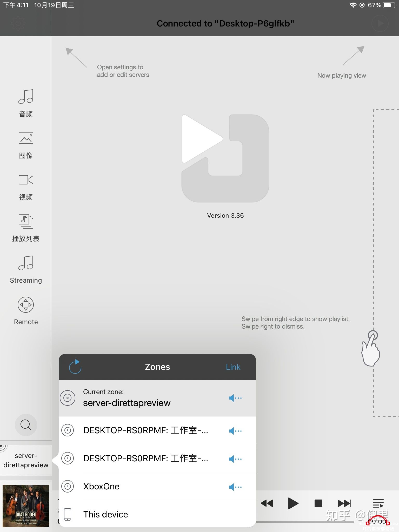Select the second DESKTOP-RS0RPMF 工作室 zone
399x532 pixels.
pos(157,458)
